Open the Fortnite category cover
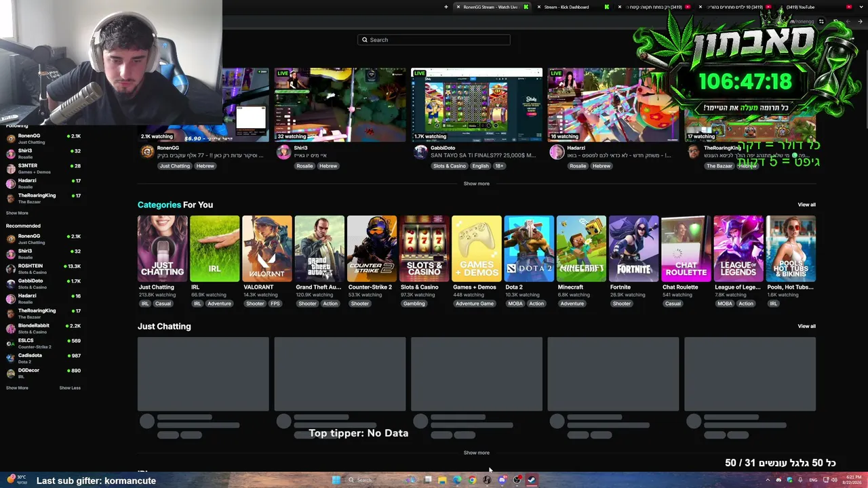This screenshot has height=488, width=868. point(634,248)
